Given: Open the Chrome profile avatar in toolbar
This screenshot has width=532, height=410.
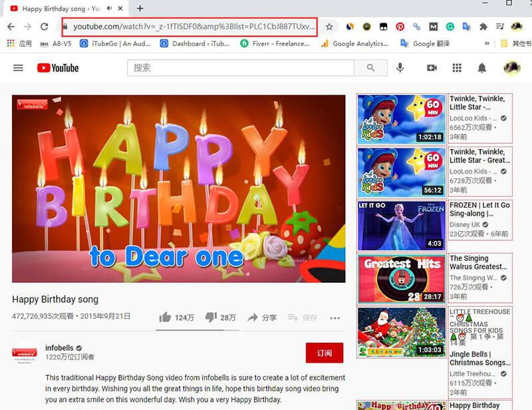Looking at the screenshot, I should [x=517, y=27].
